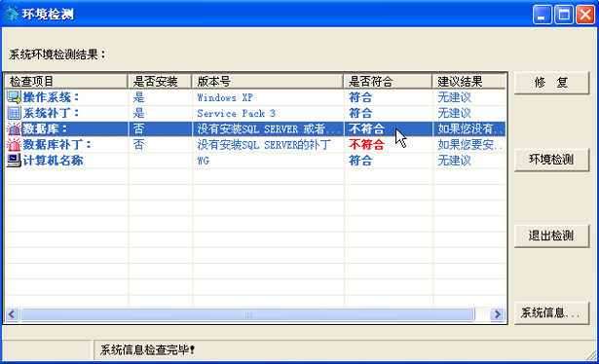Click 无建议 in the 计算机名称 row
The image size is (599, 364).
pos(454,161)
